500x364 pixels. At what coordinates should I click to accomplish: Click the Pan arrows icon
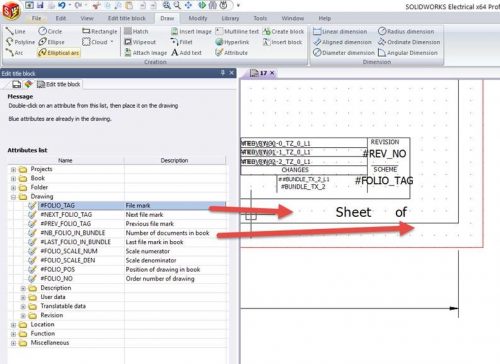tap(188, 5)
